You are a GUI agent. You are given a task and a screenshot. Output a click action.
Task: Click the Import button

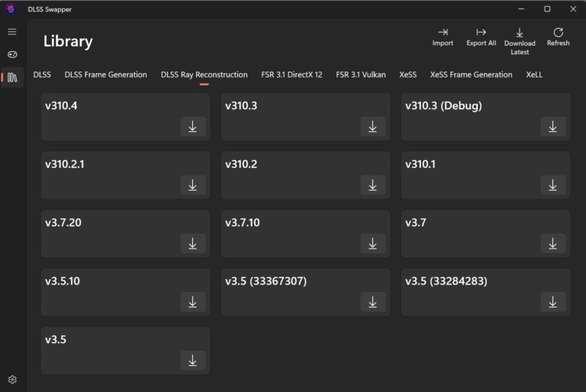(x=443, y=37)
